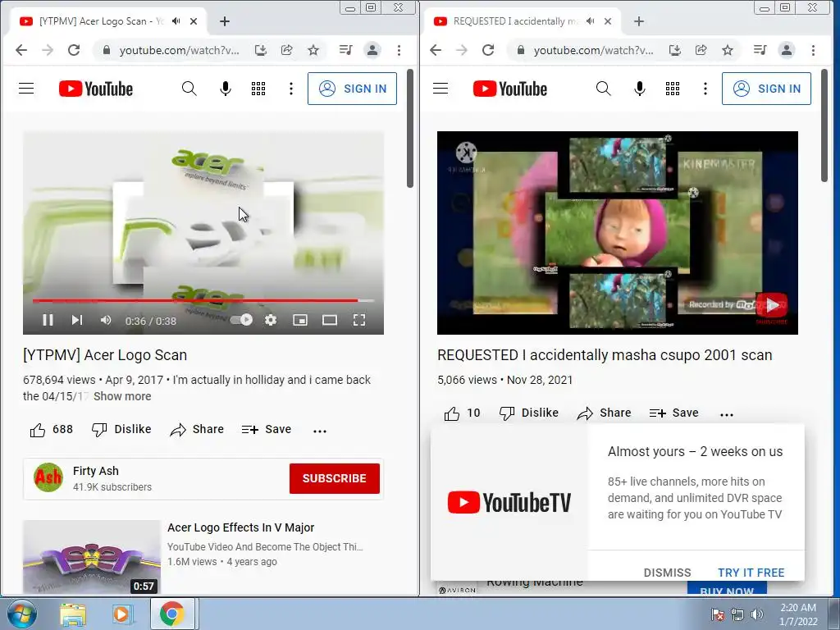Seek on the red progress bar of Acer video

click(x=203, y=300)
